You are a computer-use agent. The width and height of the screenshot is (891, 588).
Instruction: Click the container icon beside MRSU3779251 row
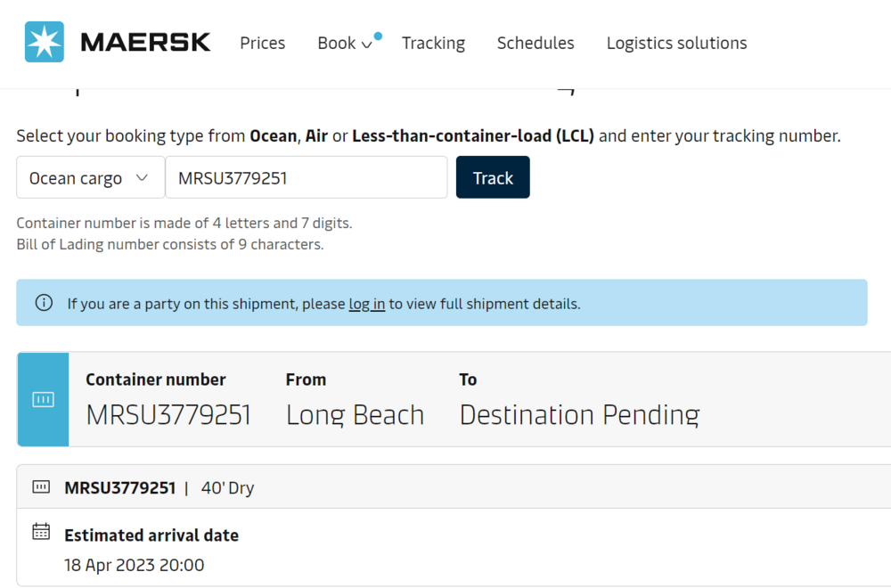(x=41, y=486)
